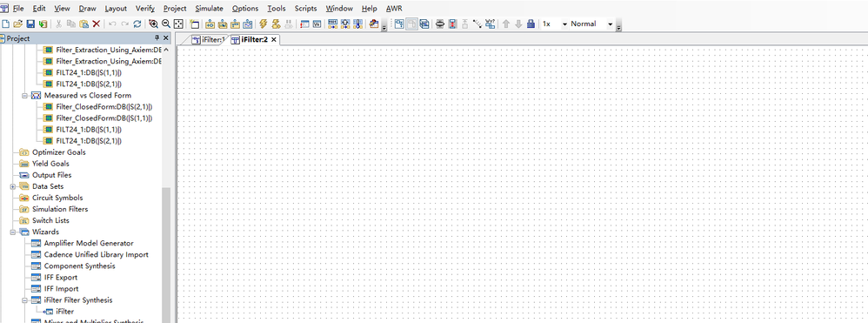Click the layout 3D view icon
The height and width of the screenshot is (323, 868).
click(424, 24)
